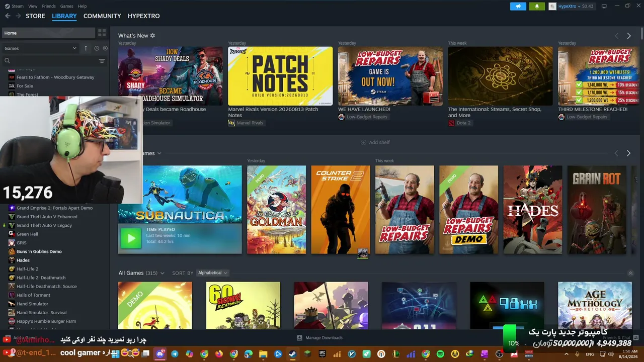Viewport: 644px width, 362px height.
Task: Open advanced filter options in library search
Action: 102,61
